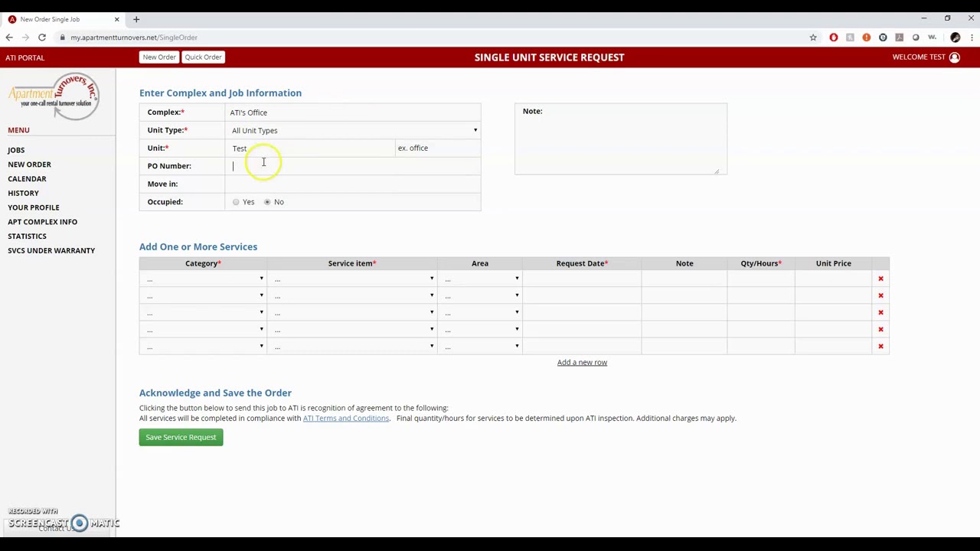Viewport: 980px width, 551px height.
Task: Click the site lock icon in address bar
Action: [63, 37]
